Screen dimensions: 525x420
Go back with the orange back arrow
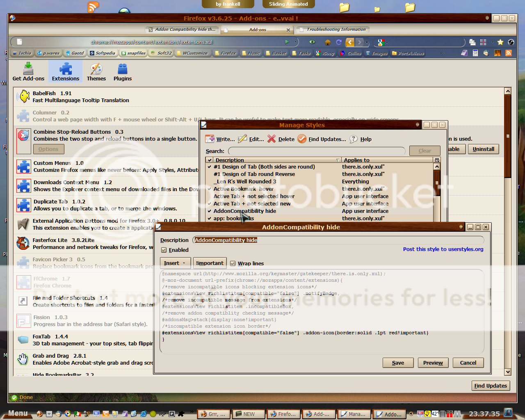[x=350, y=42]
